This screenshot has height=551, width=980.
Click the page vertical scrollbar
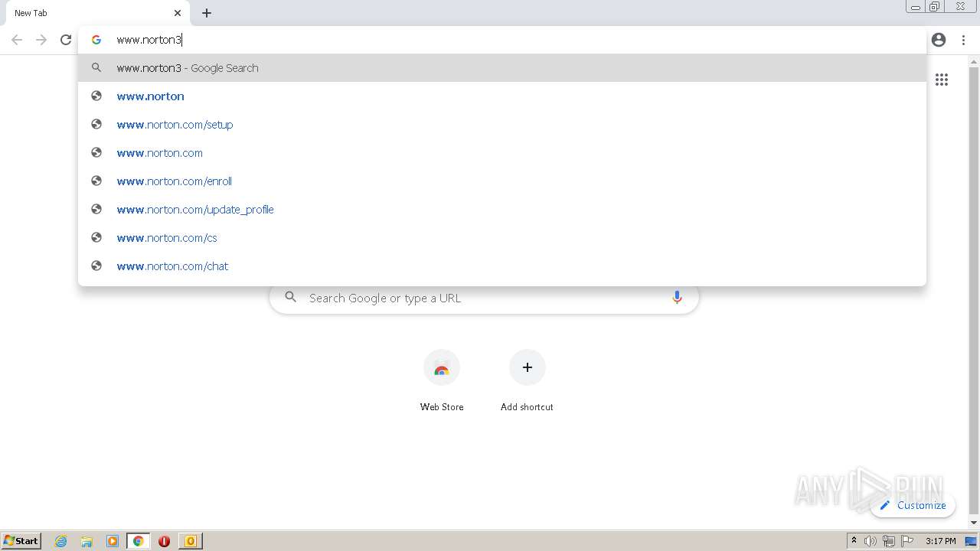tap(974, 292)
